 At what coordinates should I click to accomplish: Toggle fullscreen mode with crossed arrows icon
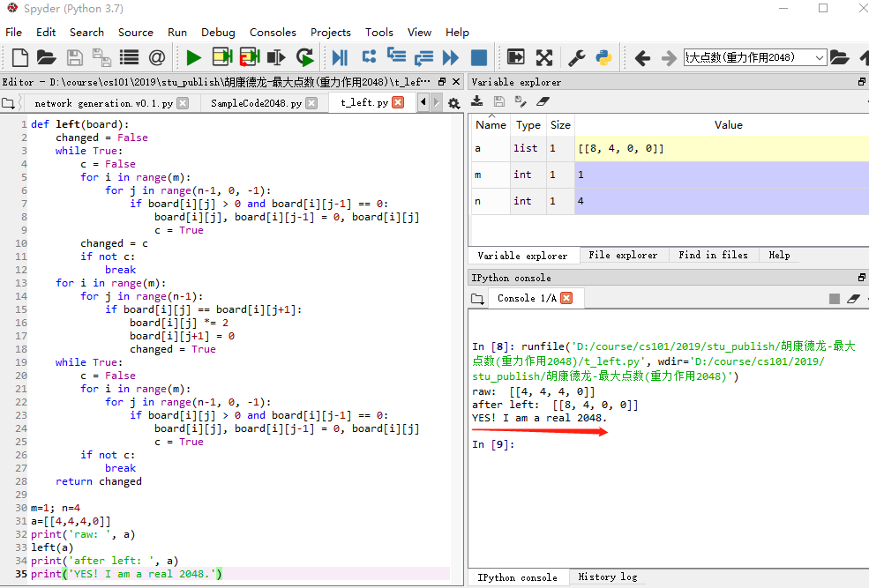pos(544,57)
